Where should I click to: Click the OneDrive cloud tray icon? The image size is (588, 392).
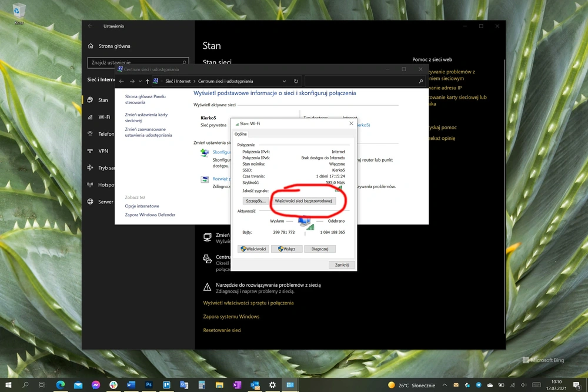pos(490,385)
